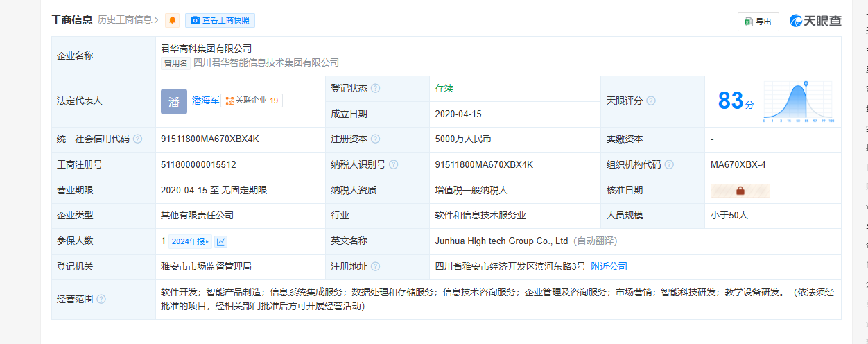Image resolution: width=868 pixels, height=344 pixels.
Task: Click help icon beside 登记状态
Action: point(375,88)
